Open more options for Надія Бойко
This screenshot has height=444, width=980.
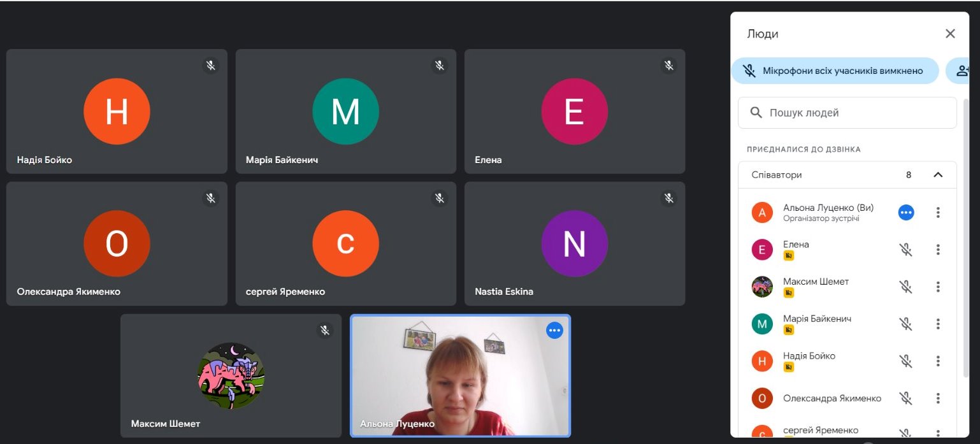pyautogui.click(x=938, y=361)
